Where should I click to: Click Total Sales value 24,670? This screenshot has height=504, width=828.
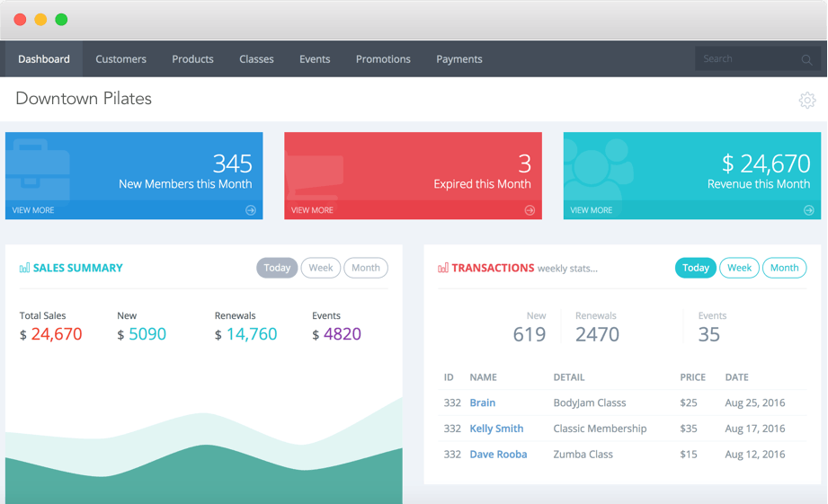(x=57, y=334)
